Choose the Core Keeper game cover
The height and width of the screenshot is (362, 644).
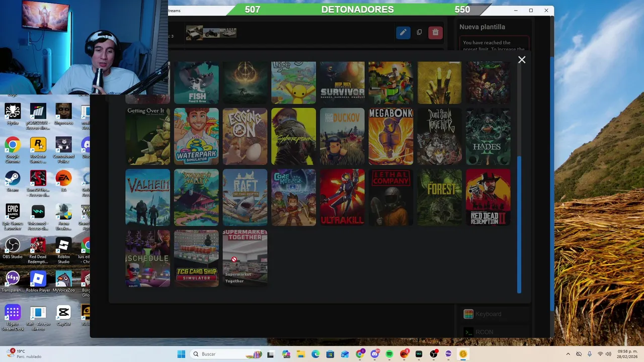(293, 198)
